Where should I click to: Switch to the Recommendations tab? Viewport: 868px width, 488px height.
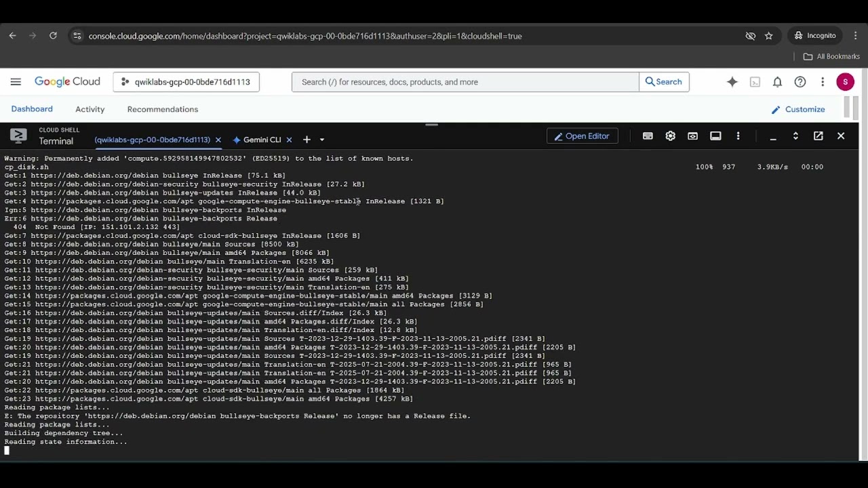point(163,109)
